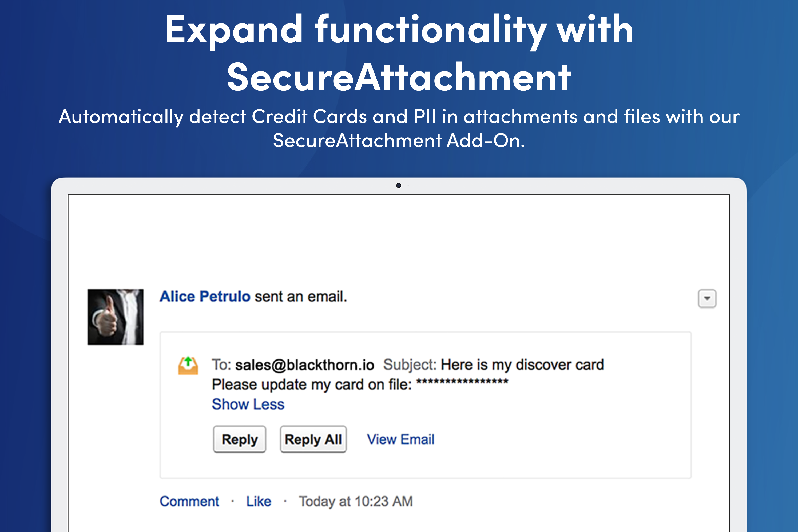Click Alice Petrulo's thumbs-up profile photo
The image size is (798, 532).
(116, 317)
